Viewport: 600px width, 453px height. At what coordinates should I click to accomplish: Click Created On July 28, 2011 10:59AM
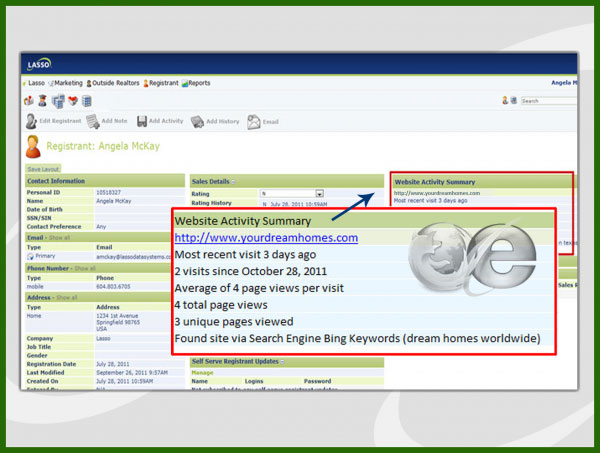point(125,381)
